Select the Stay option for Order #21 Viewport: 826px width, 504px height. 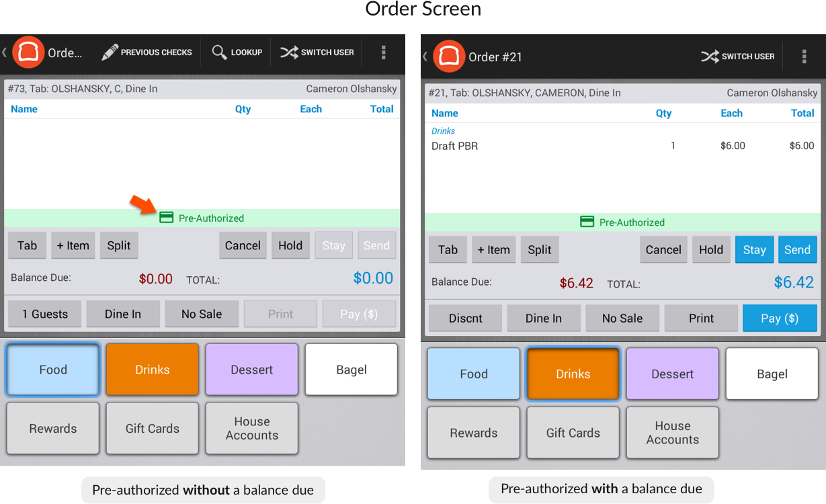[x=754, y=249]
